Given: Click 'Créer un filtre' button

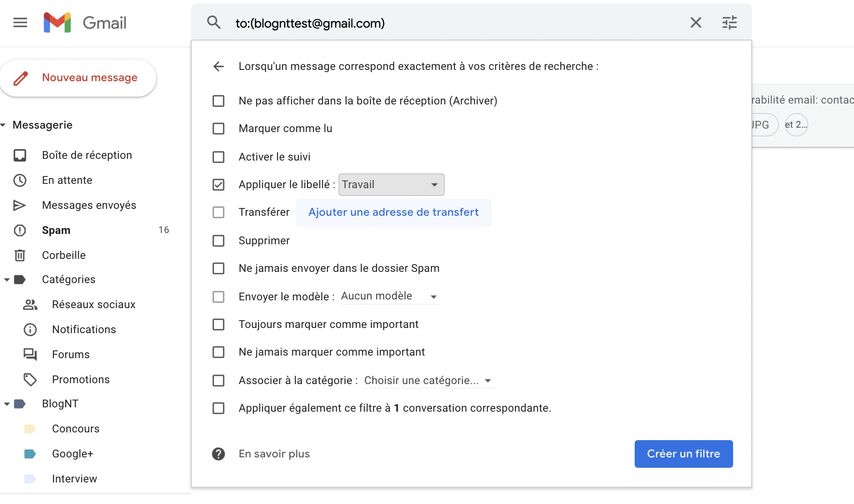Looking at the screenshot, I should 683,454.
